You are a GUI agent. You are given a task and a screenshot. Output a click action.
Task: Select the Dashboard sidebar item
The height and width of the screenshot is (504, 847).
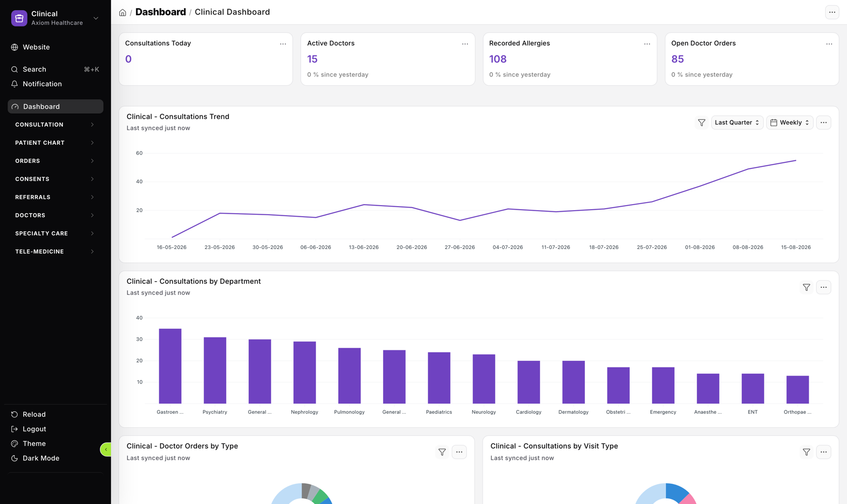55,106
